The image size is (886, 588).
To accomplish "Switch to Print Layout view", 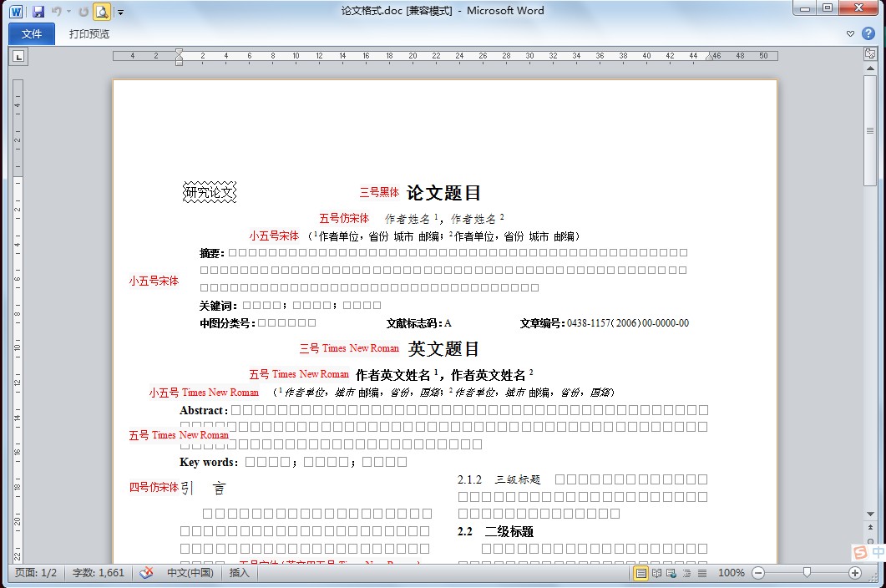I will tap(640, 573).
